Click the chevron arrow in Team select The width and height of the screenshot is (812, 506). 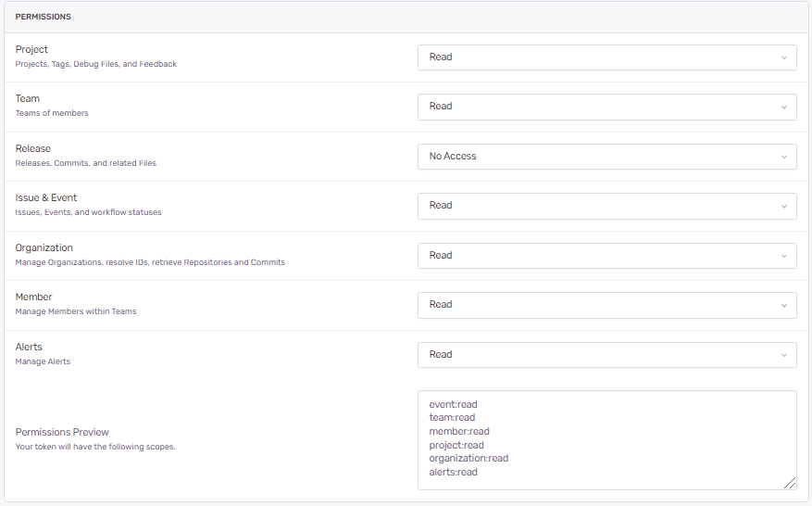click(x=784, y=108)
